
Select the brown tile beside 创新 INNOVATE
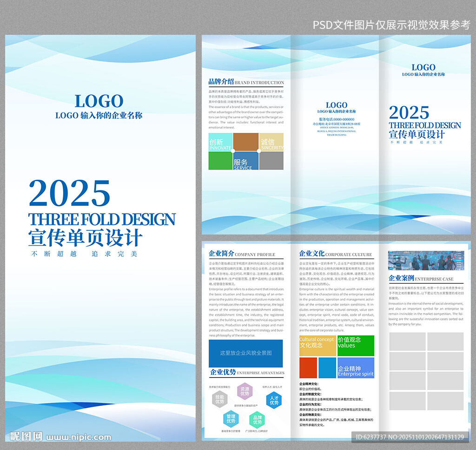click(x=246, y=142)
